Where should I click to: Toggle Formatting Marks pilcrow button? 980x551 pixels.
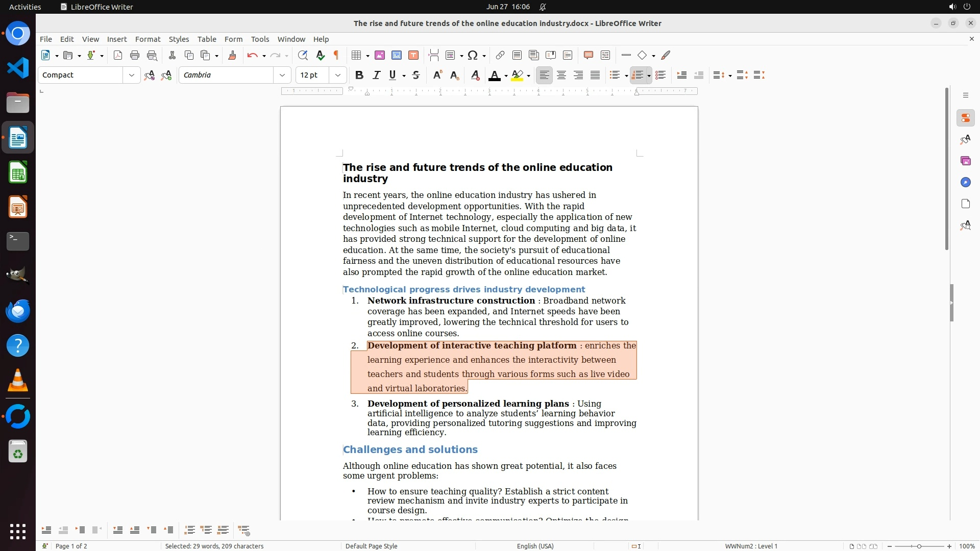click(x=336, y=55)
